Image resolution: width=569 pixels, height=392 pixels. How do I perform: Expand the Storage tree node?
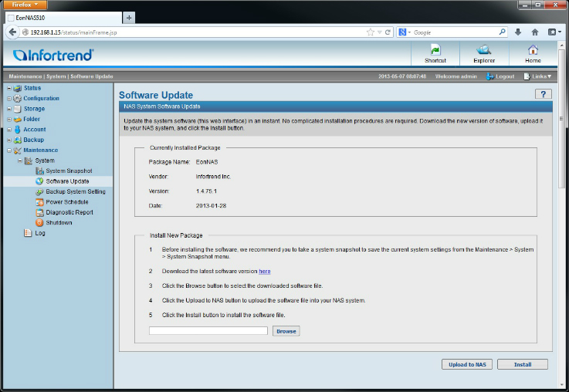[9, 109]
